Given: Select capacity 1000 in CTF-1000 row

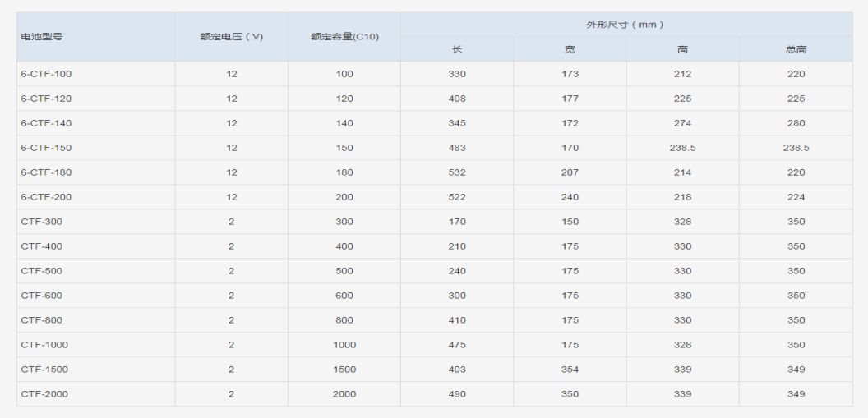Looking at the screenshot, I should [x=344, y=344].
